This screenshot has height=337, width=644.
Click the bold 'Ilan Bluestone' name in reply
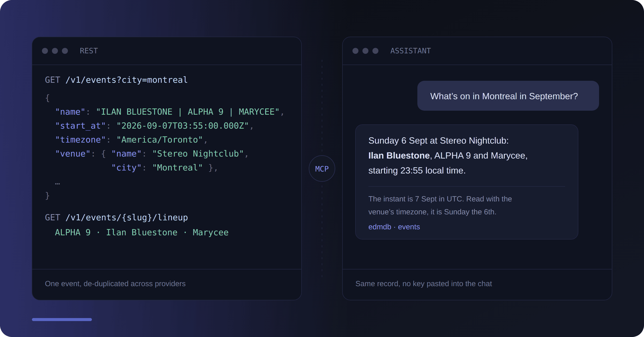click(x=399, y=156)
